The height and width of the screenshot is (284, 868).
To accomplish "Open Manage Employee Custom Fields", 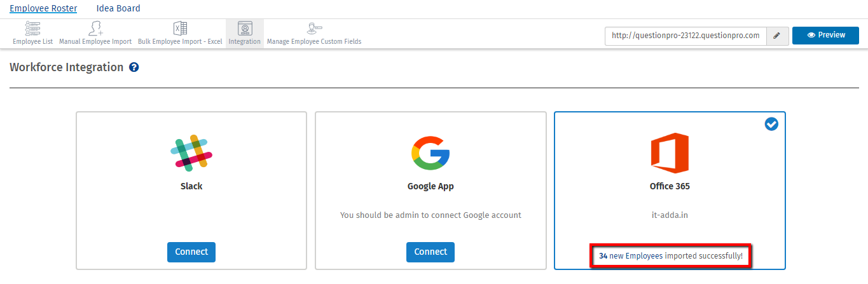I will [314, 29].
